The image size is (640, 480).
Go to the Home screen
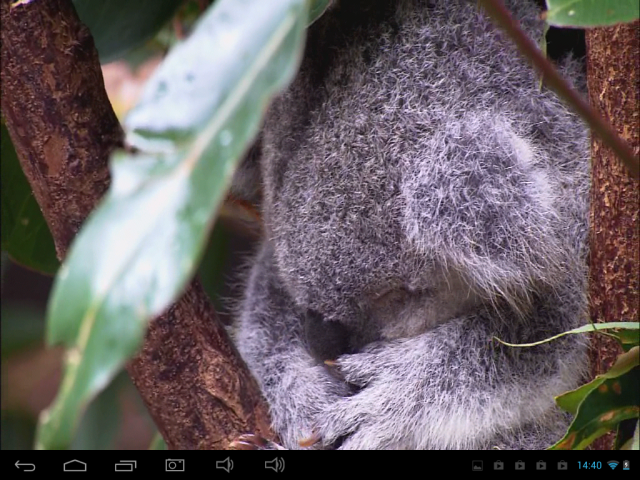click(x=75, y=465)
